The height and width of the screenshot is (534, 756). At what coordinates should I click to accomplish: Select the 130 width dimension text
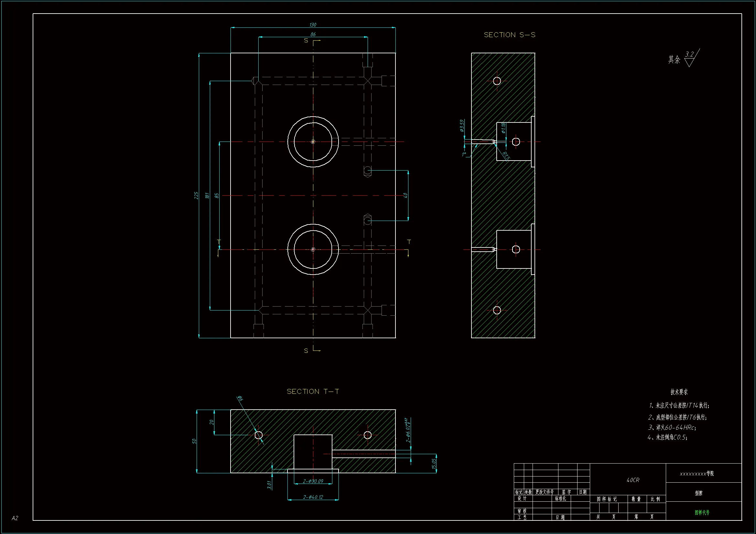coord(313,25)
